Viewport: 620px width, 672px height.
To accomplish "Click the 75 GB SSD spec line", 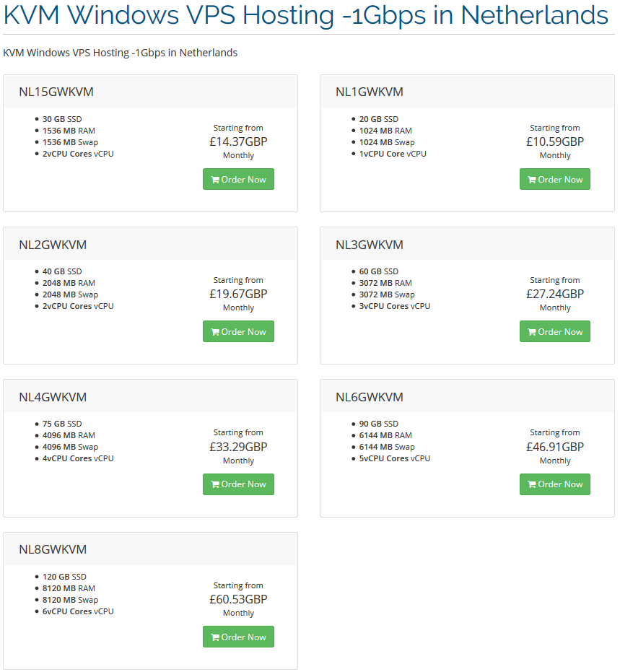I will point(62,424).
